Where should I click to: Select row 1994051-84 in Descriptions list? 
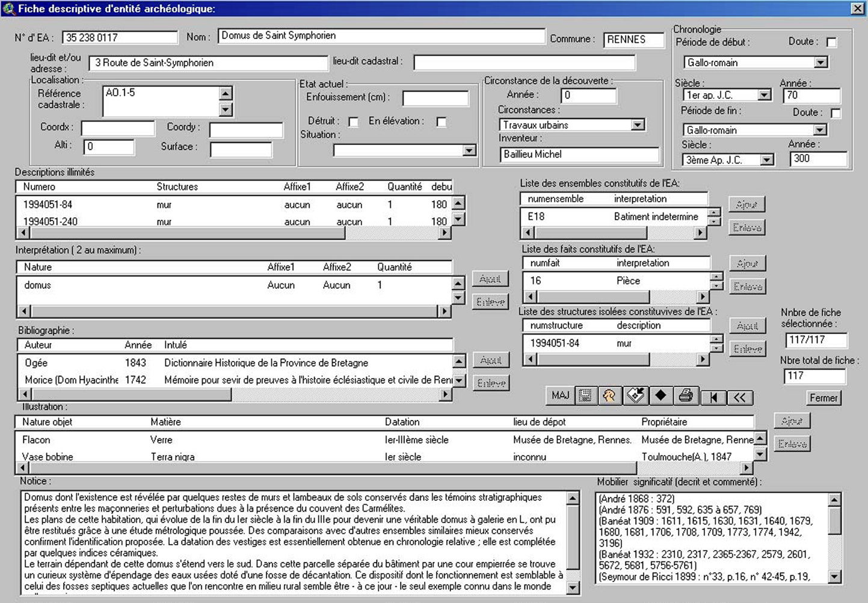coord(235,205)
